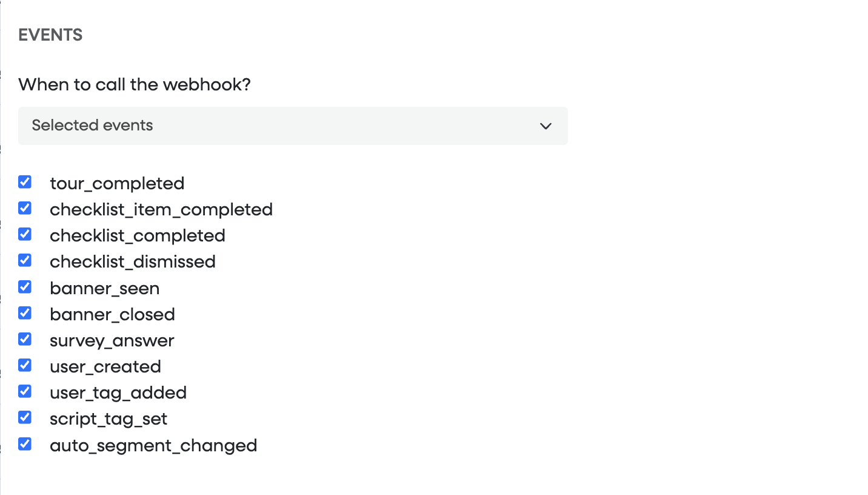Click the tour_completed event label
Image resolution: width=868 pixels, height=495 pixels.
(x=117, y=183)
